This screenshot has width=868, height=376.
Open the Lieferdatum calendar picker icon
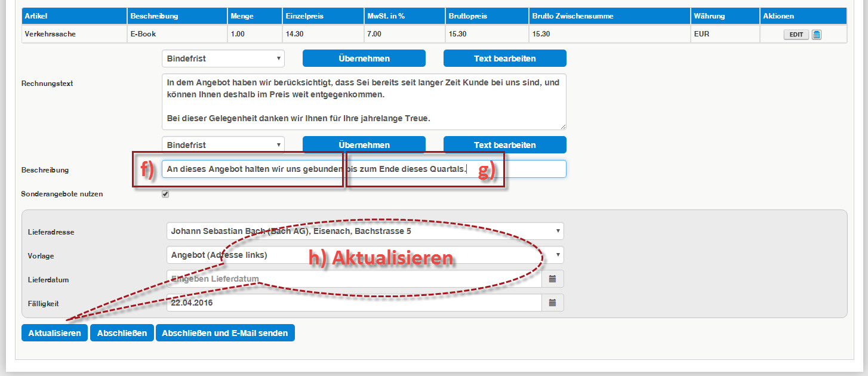click(x=552, y=279)
